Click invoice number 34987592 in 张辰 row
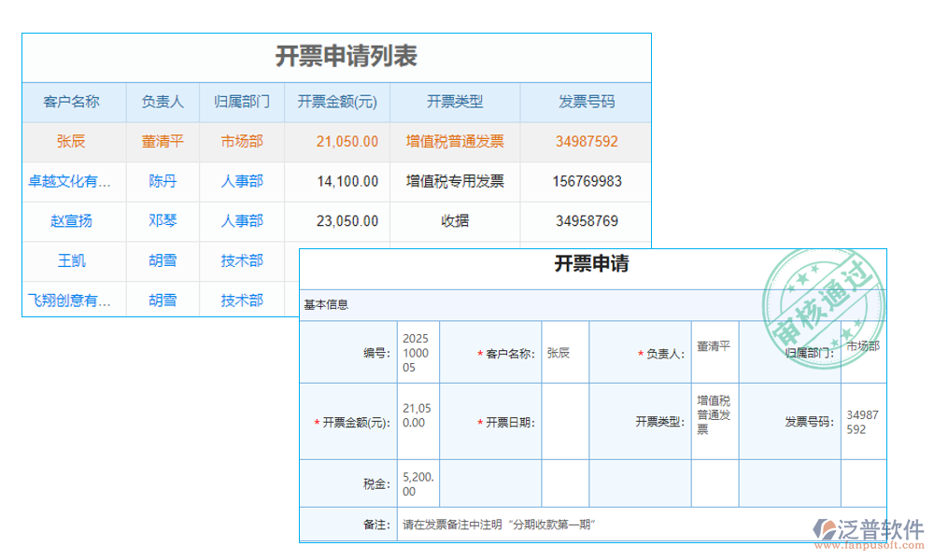 587,142
